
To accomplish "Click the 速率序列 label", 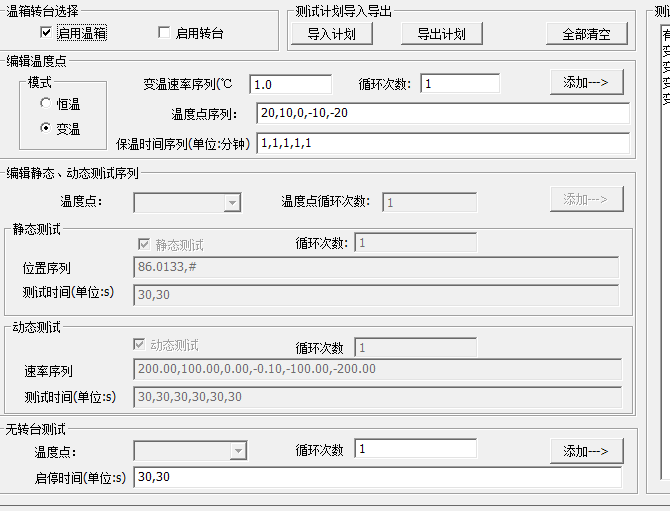I will tap(48, 371).
